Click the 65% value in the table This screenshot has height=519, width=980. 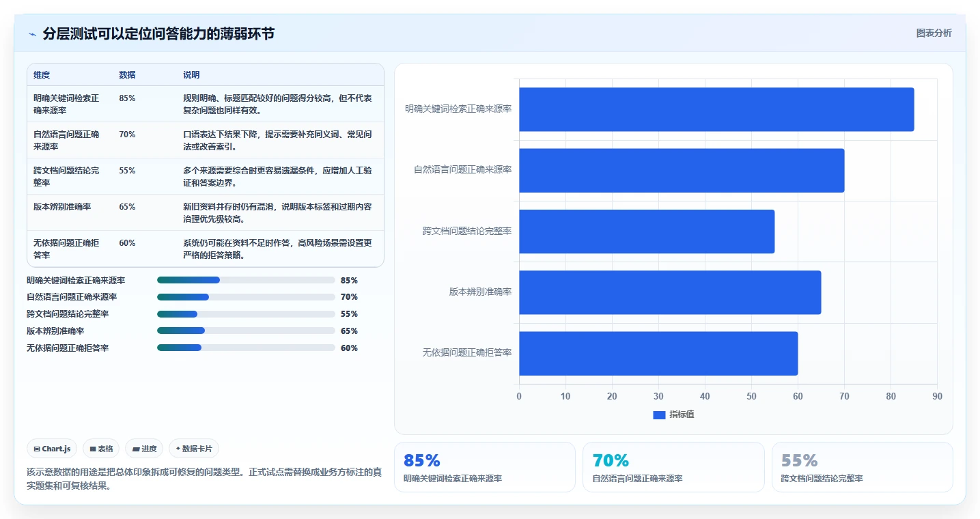(127, 206)
